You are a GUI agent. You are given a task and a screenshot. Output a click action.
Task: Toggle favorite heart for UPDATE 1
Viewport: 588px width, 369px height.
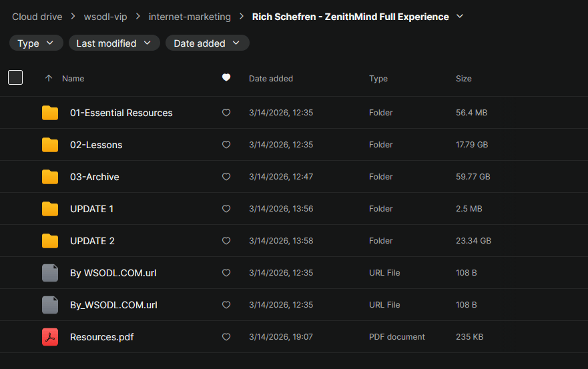click(226, 209)
